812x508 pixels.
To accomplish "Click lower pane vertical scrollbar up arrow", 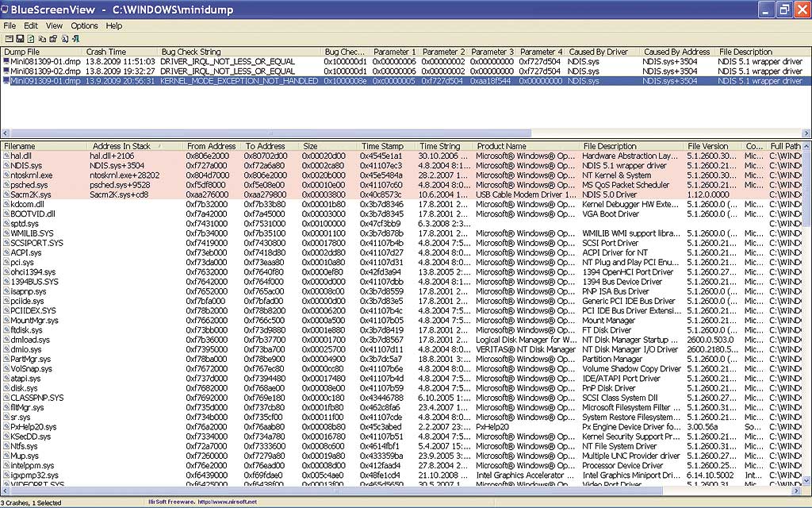I will (x=806, y=147).
